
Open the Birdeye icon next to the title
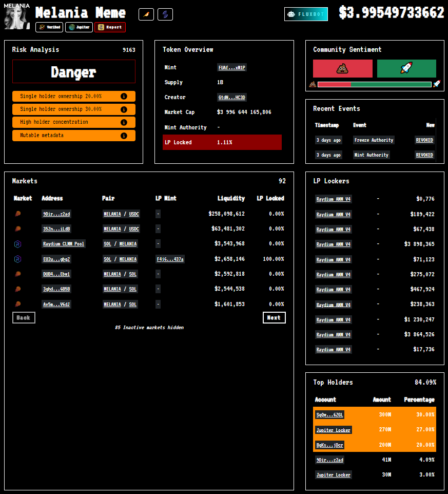146,14
